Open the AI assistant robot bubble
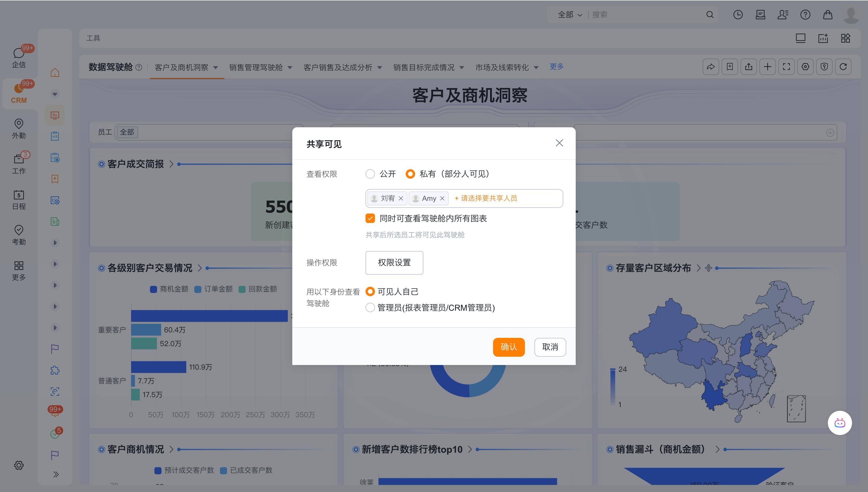 (839, 423)
